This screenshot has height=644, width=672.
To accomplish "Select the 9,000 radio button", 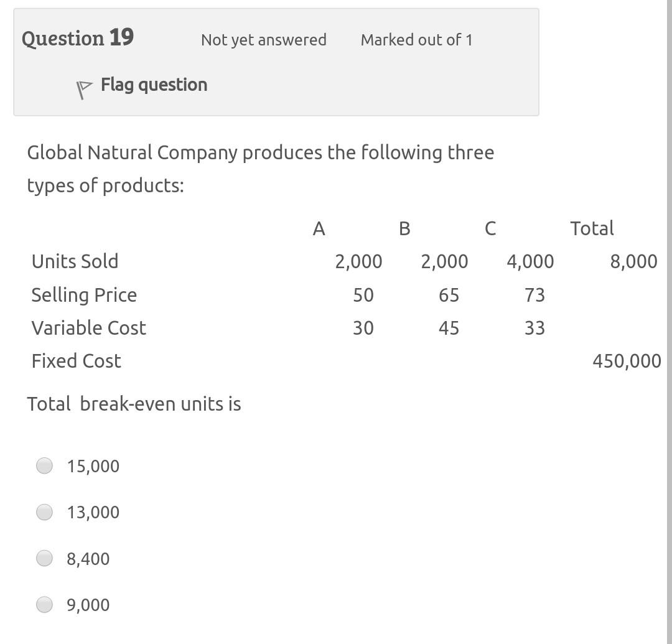I will click(x=44, y=604).
